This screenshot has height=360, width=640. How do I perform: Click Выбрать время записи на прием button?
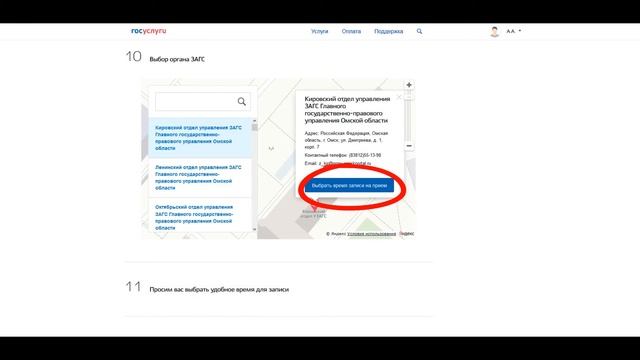click(349, 186)
